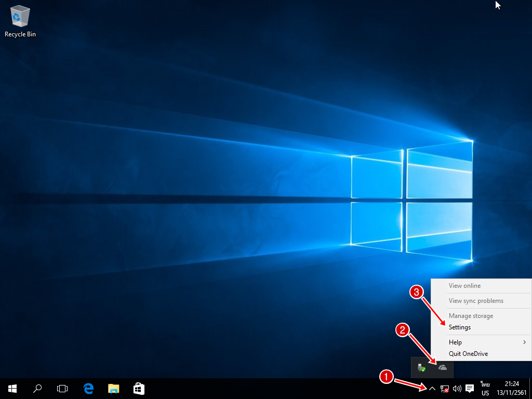The image size is (532, 399).
Task: Open the disconnected network status icon
Action: tap(444, 389)
